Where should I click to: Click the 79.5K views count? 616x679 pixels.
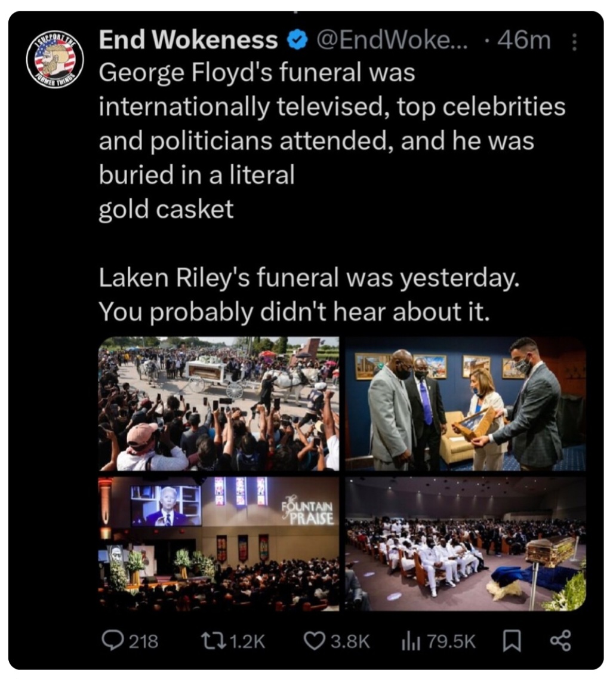pyautogui.click(x=451, y=641)
